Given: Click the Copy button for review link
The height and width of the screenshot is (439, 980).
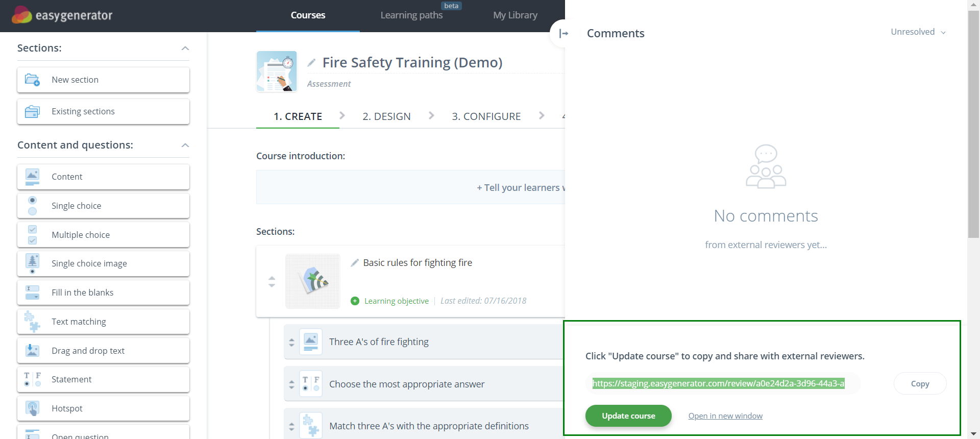Looking at the screenshot, I should click(920, 384).
